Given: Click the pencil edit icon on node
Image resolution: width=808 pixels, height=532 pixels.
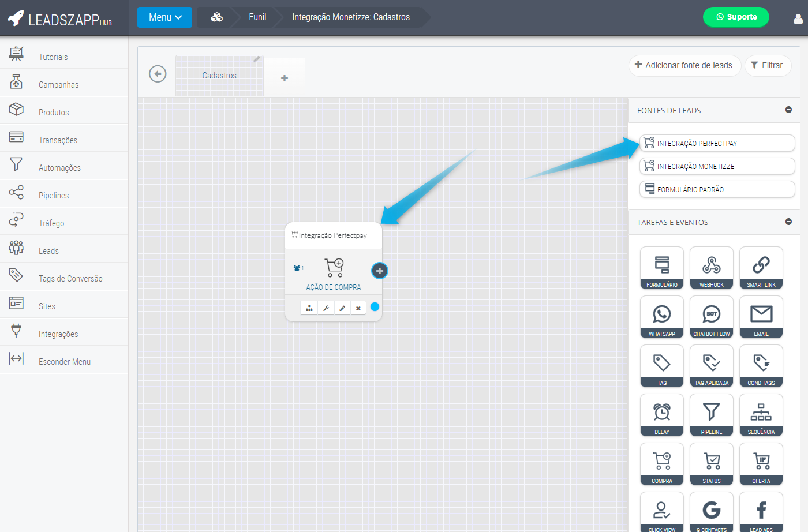Looking at the screenshot, I should (x=342, y=308).
